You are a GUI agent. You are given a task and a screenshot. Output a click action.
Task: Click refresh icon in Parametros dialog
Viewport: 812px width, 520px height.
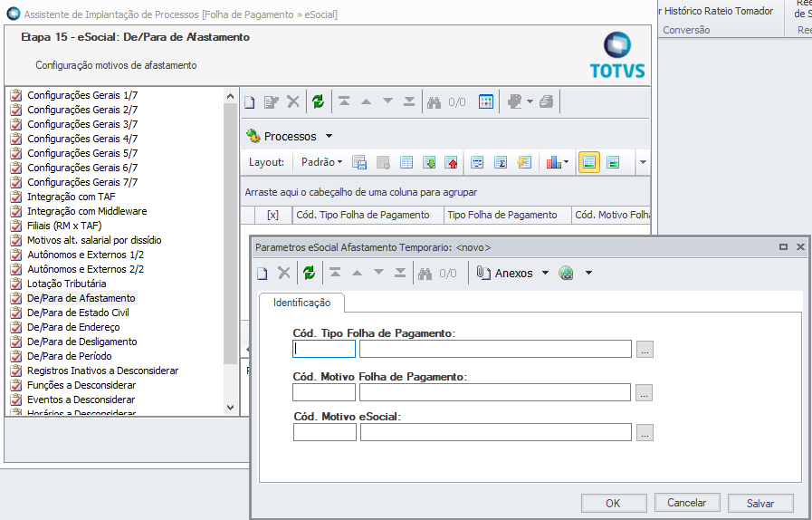pyautogui.click(x=310, y=273)
